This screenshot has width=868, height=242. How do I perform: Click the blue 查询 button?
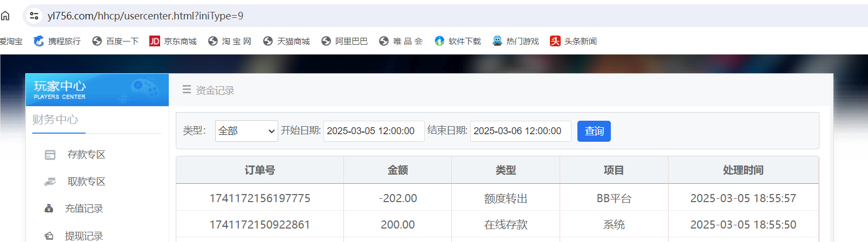click(x=594, y=131)
